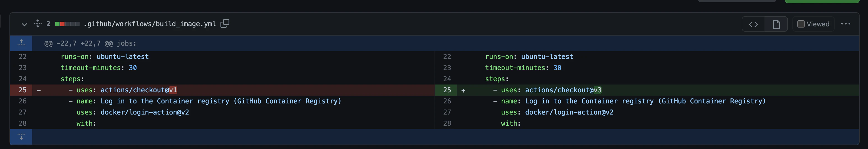Expand lines above the hunk header
868x149 pixels.
(x=21, y=43)
